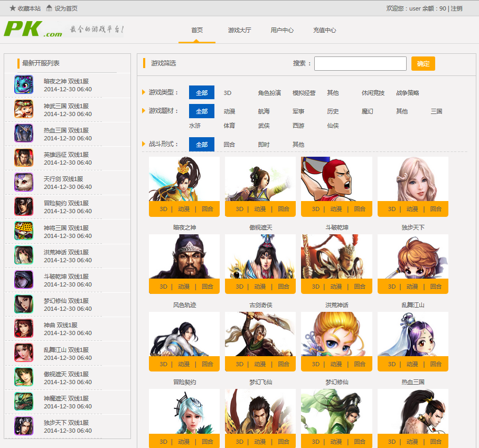Image resolution: width=479 pixels, height=448 pixels.
Task: Open the 热血三国 game card thumbnail
Action: (x=413, y=334)
